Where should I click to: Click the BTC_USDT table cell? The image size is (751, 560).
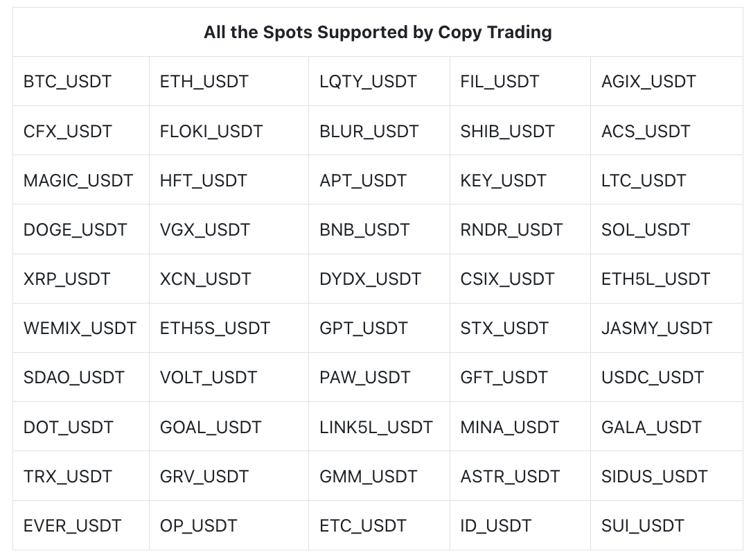[x=67, y=82]
